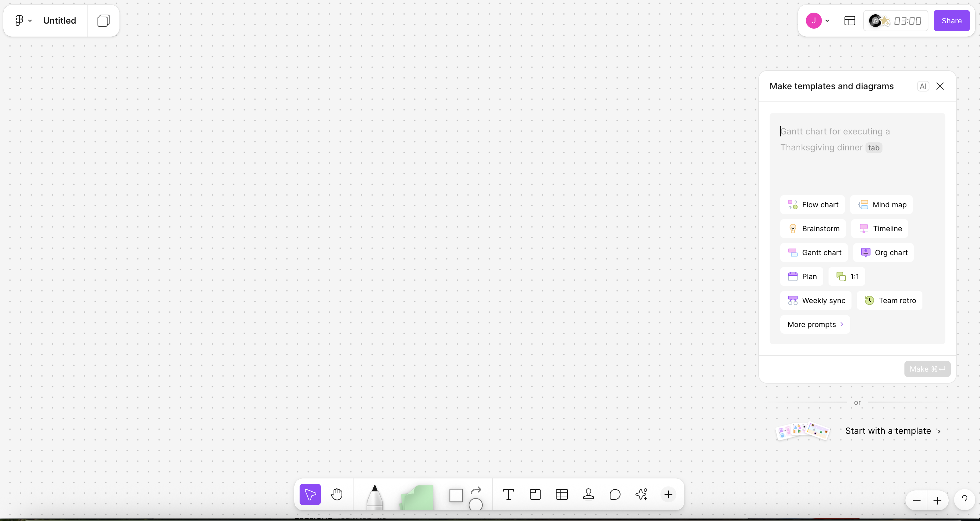Select the Marker pen tool
This screenshot has width=980, height=521.
coord(375,497)
